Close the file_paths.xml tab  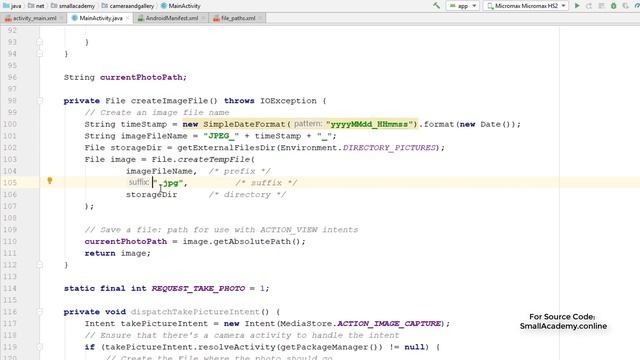[260, 18]
